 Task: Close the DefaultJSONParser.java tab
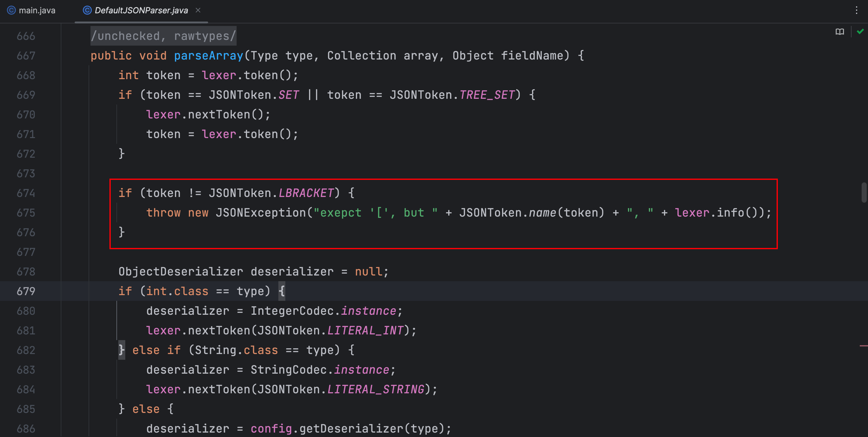(x=198, y=10)
